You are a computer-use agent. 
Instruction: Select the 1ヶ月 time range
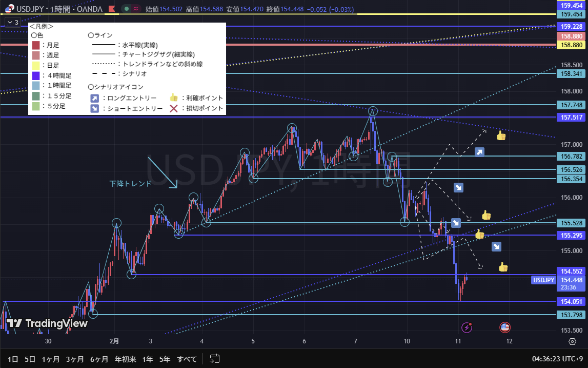[x=51, y=359]
